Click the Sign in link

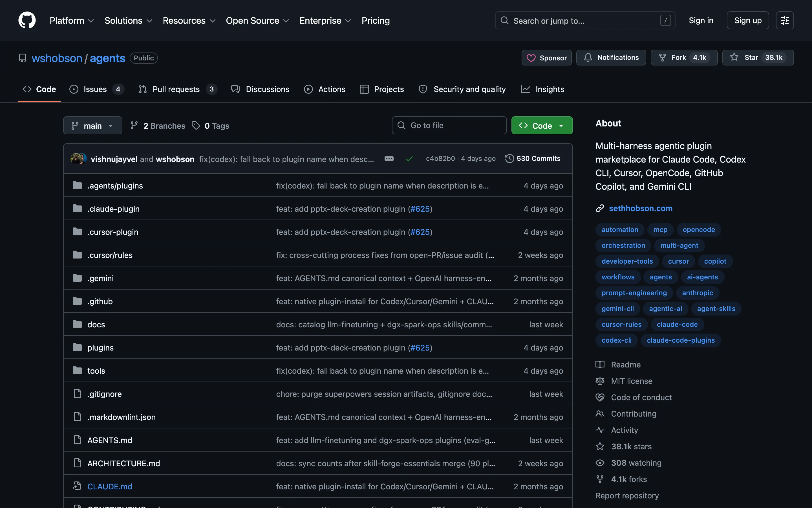coord(701,21)
